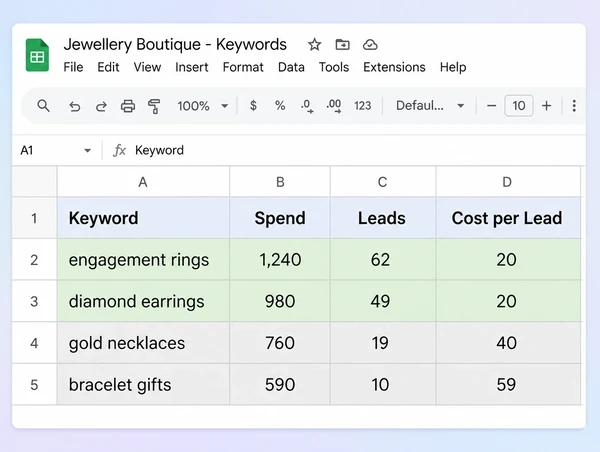Select row 4 header
600x452 pixels.
point(34,343)
